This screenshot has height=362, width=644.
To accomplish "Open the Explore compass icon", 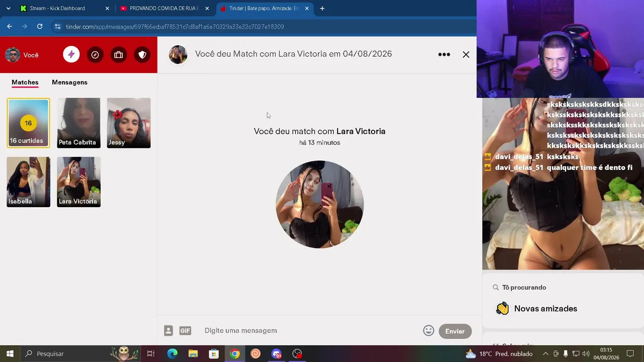I will [95, 55].
